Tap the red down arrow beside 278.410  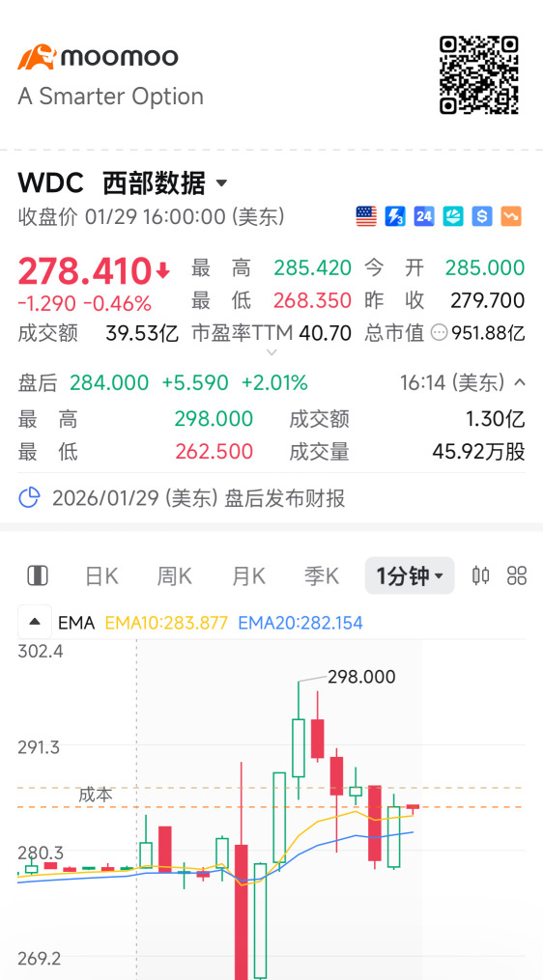pos(162,271)
